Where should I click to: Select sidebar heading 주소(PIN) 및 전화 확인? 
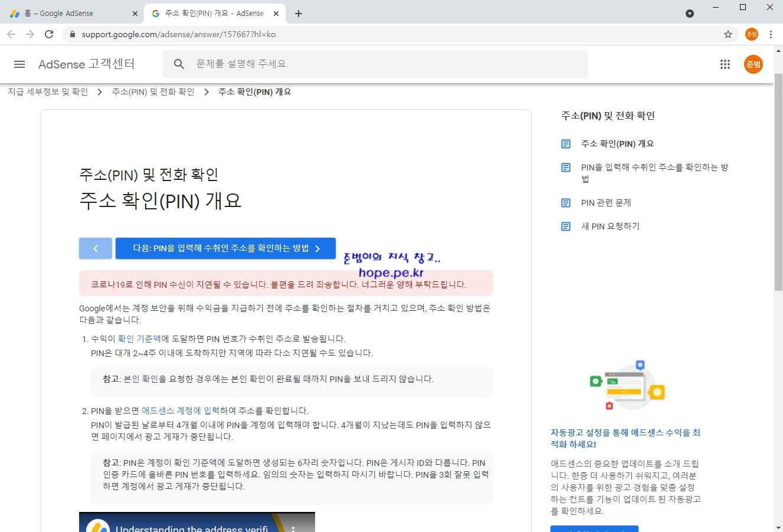[608, 116]
